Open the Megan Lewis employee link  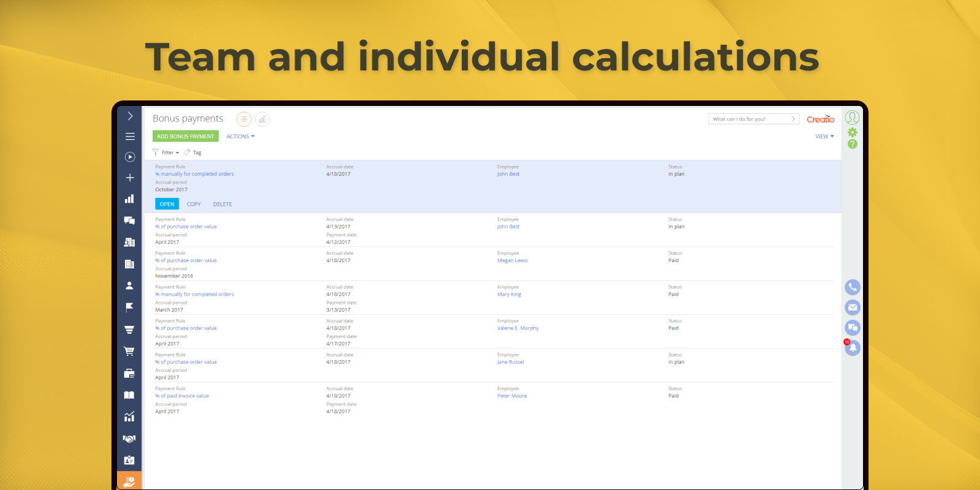click(513, 260)
